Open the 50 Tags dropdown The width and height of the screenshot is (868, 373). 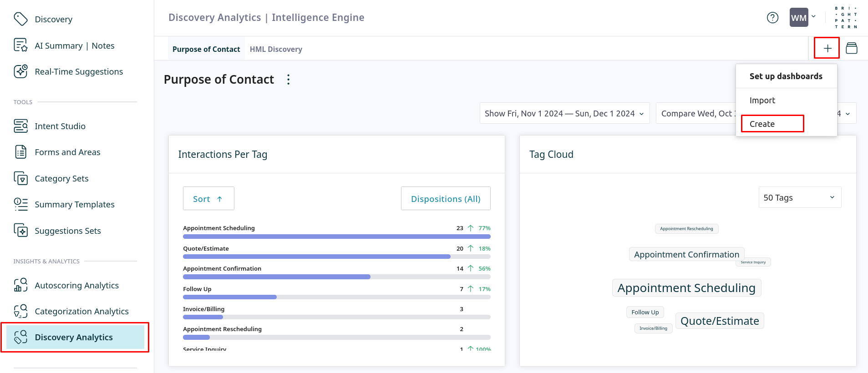coord(799,197)
